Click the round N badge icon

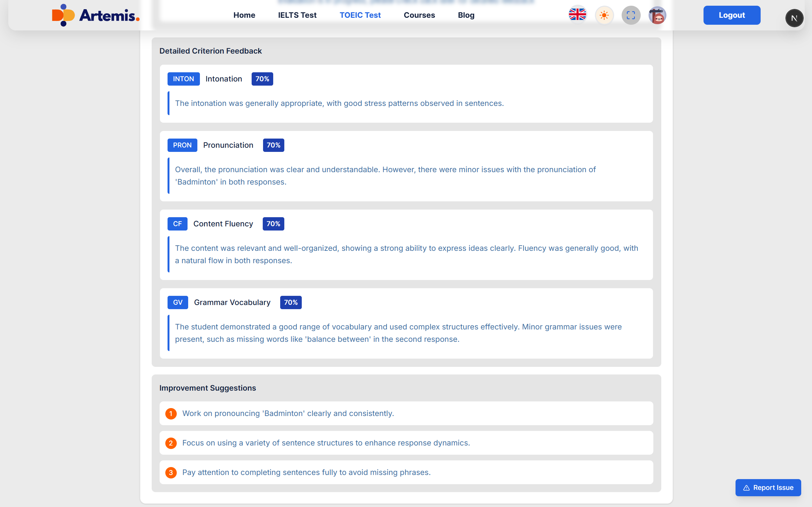pyautogui.click(x=794, y=18)
